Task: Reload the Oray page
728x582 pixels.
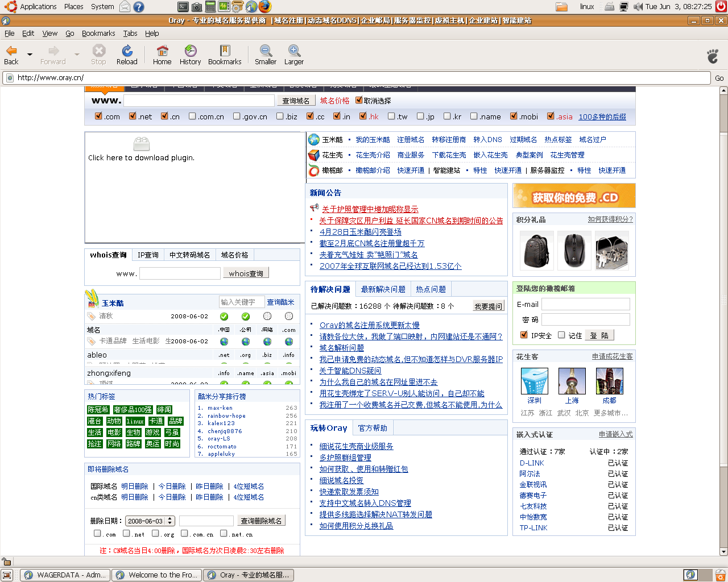Action: (127, 55)
